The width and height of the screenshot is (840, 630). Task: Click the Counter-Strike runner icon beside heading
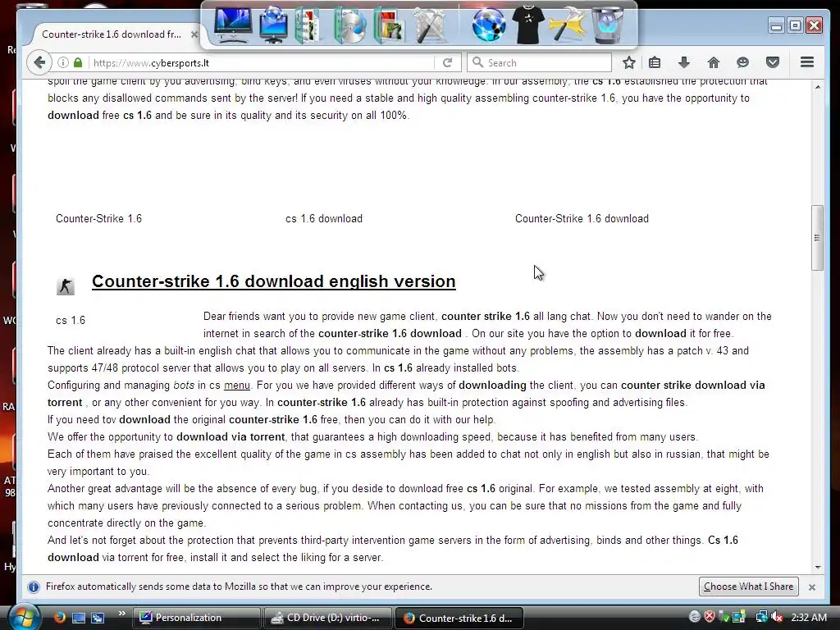point(66,286)
